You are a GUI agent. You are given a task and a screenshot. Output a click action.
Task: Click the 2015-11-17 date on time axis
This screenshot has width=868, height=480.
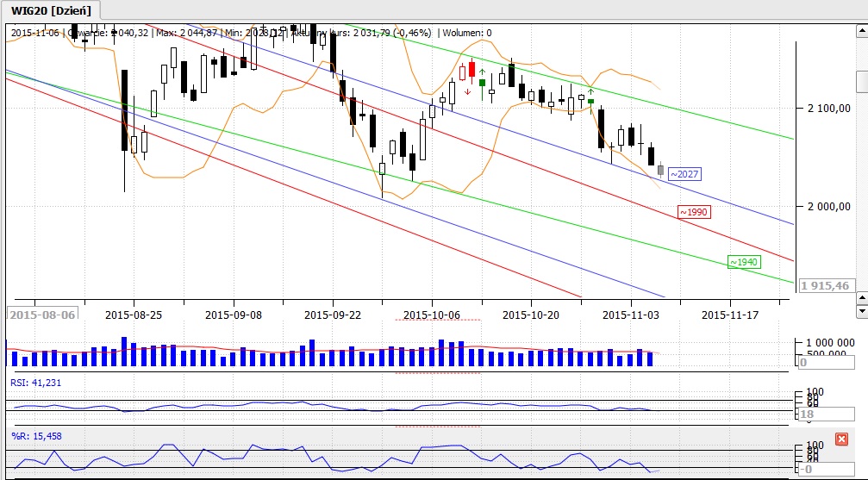729,315
